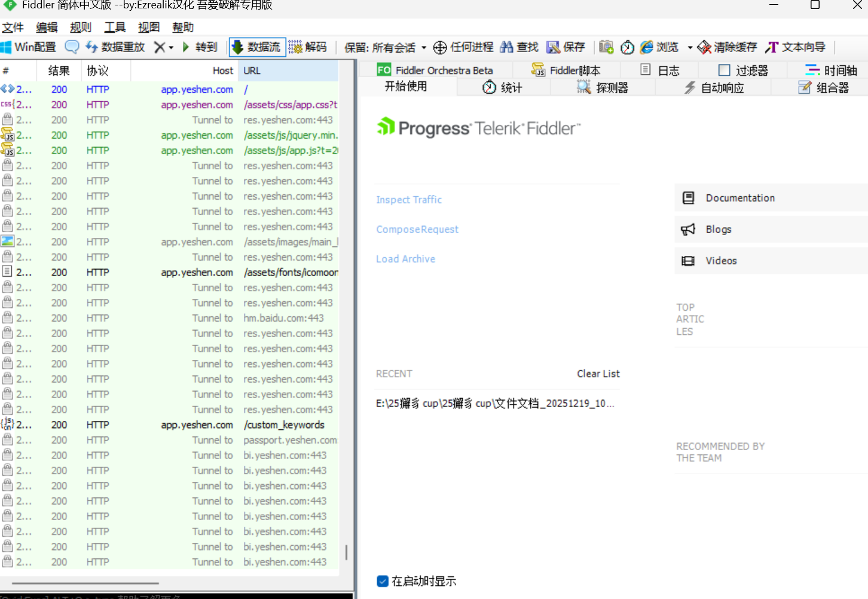
Task: Click the Documentation book icon
Action: pos(689,198)
